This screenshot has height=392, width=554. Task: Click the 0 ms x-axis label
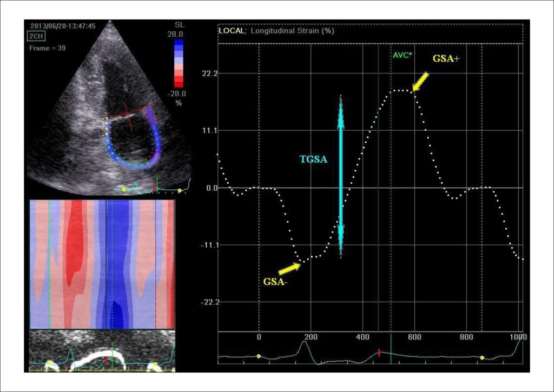[x=259, y=337]
